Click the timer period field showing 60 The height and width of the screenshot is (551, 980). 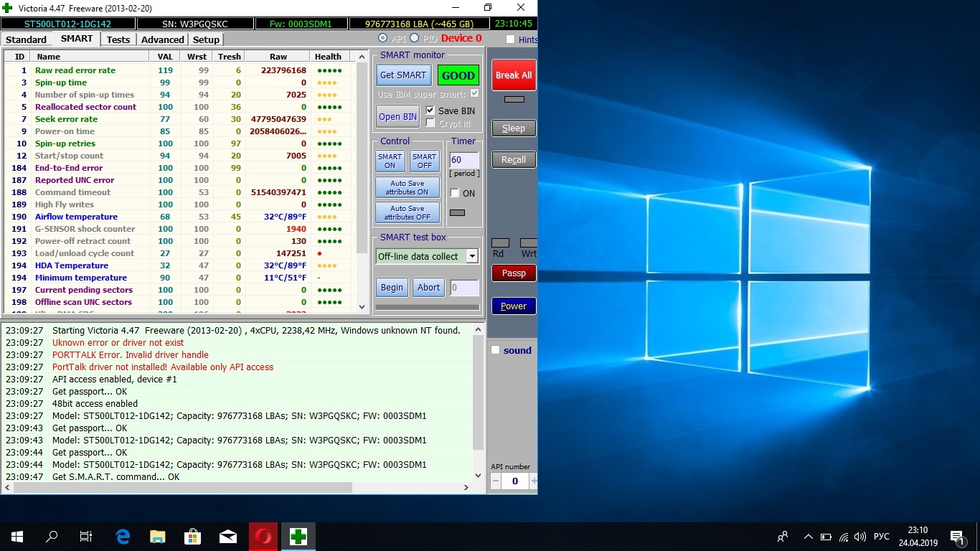[463, 160]
